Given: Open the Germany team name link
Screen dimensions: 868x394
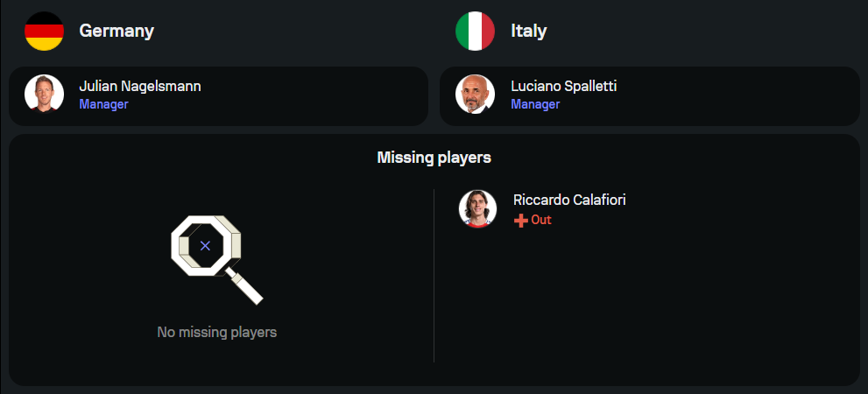Looking at the screenshot, I should tap(116, 31).
